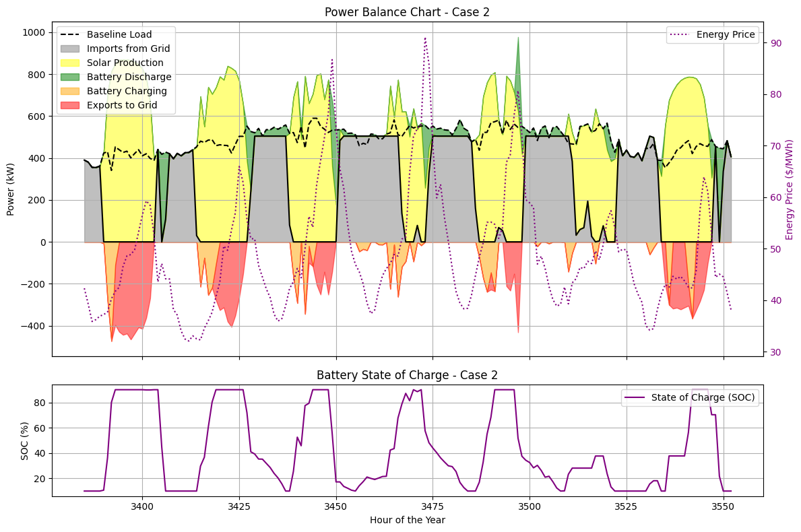The height and width of the screenshot is (532, 801).
Task: Click the 3500 hour tick label
Action: point(530,506)
